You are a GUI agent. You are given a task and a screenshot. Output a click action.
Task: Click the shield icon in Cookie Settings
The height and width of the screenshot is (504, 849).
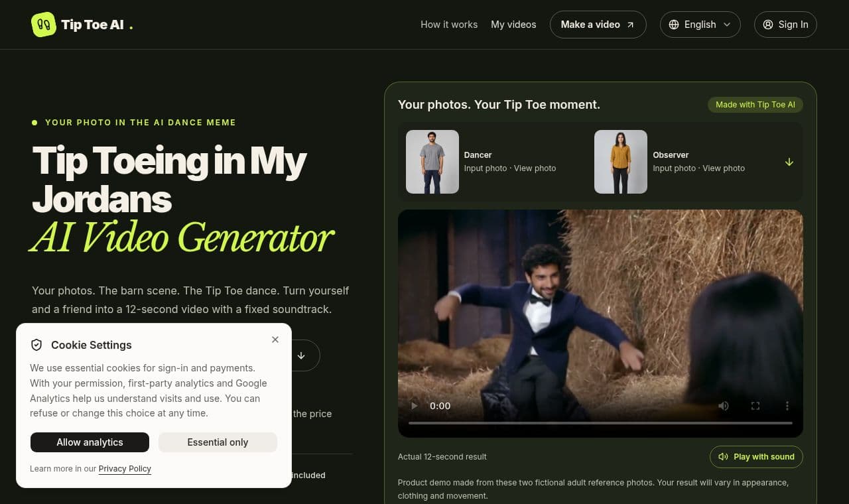[36, 345]
